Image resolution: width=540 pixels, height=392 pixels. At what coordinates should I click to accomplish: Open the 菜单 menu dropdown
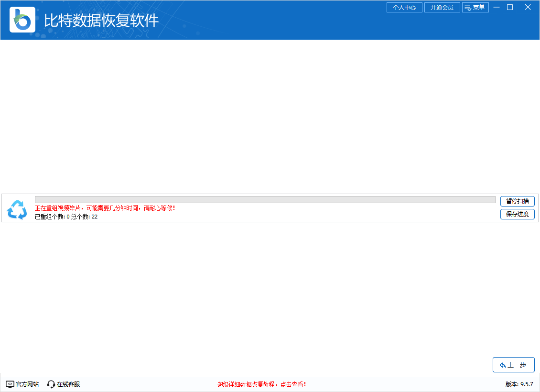(475, 7)
